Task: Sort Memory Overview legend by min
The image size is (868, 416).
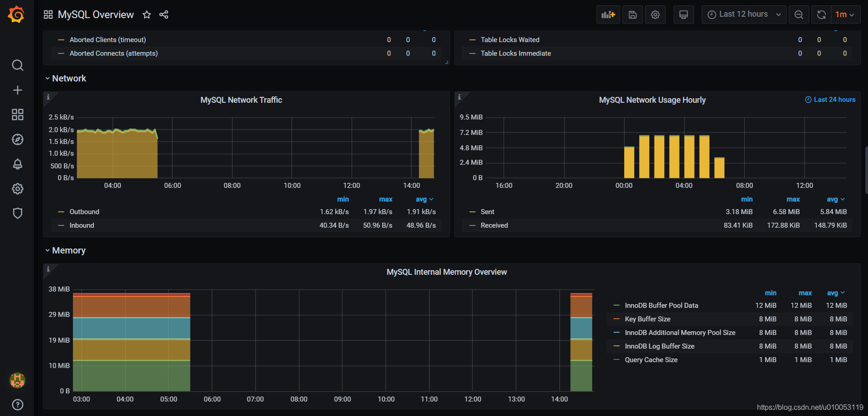Action: tap(770, 293)
